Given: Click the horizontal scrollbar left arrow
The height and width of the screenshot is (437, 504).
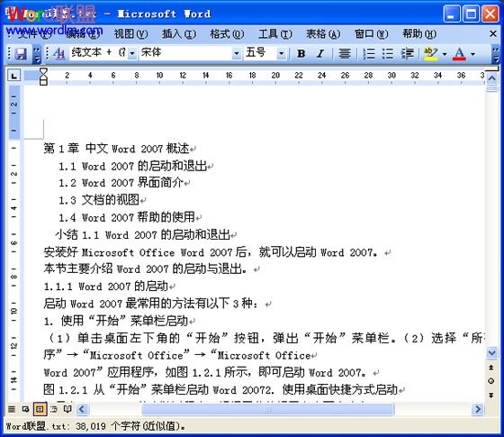Looking at the screenshot, I should pyautogui.click(x=82, y=409).
